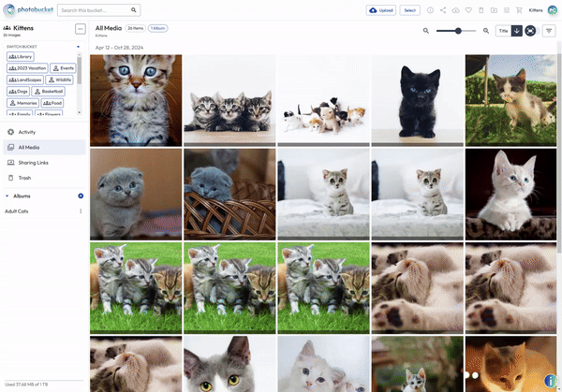This screenshot has height=392, width=562.
Task: Open the blue-eyed tabby kitten close-up photo
Action: [x=136, y=100]
